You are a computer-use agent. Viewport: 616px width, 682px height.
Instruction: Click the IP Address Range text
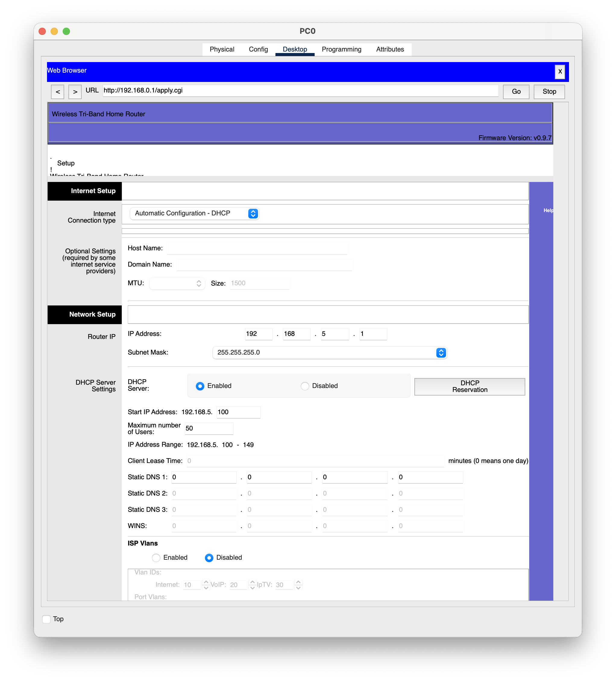click(190, 445)
